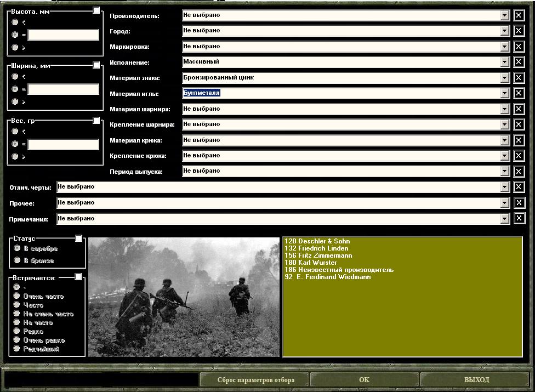This screenshot has height=392, width=535.
Task: Open the Крепление крюка dropdown
Action: click(x=505, y=156)
